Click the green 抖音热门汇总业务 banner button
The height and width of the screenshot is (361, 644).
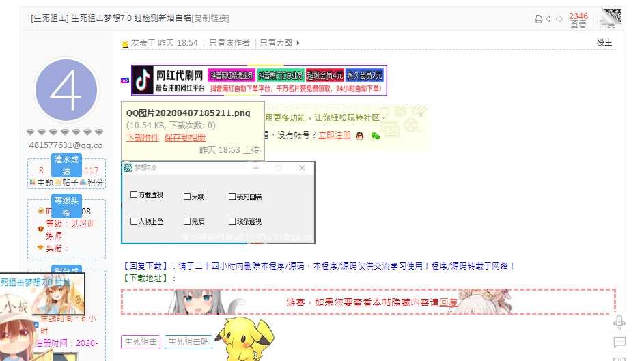coord(281,75)
